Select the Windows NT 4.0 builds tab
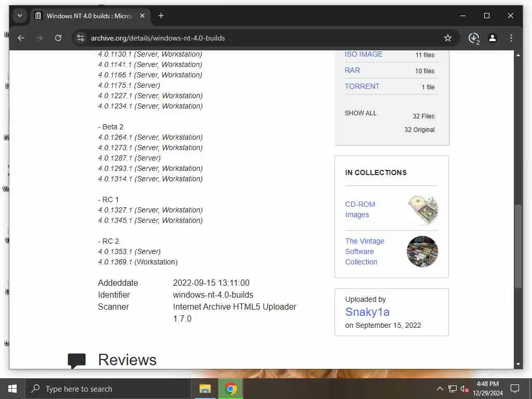The width and height of the screenshot is (532, 399). click(x=90, y=16)
